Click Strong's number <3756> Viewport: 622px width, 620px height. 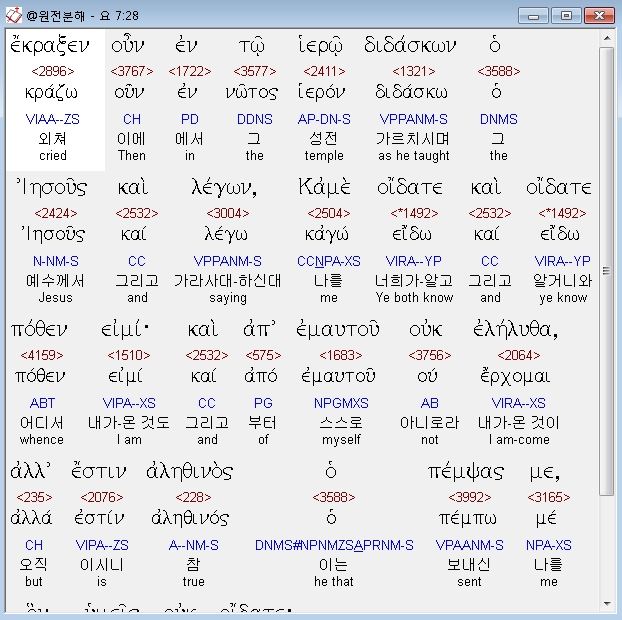pyautogui.click(x=430, y=355)
